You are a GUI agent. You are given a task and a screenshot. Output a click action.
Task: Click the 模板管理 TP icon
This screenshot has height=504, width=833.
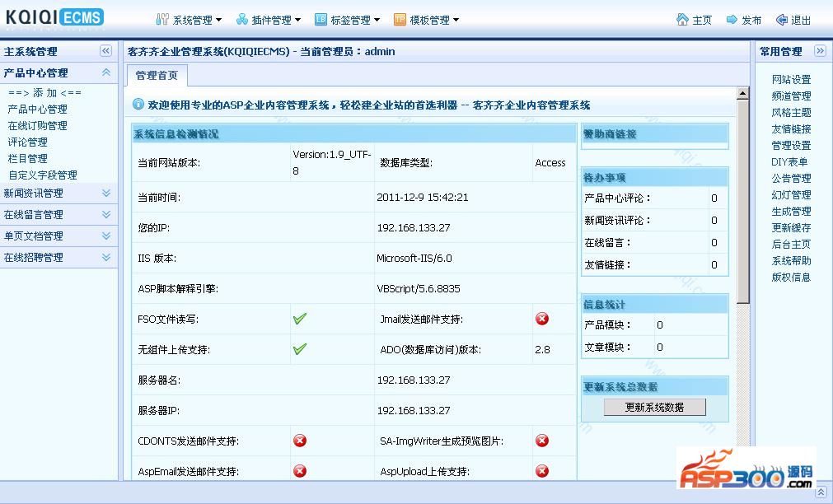pos(400,20)
